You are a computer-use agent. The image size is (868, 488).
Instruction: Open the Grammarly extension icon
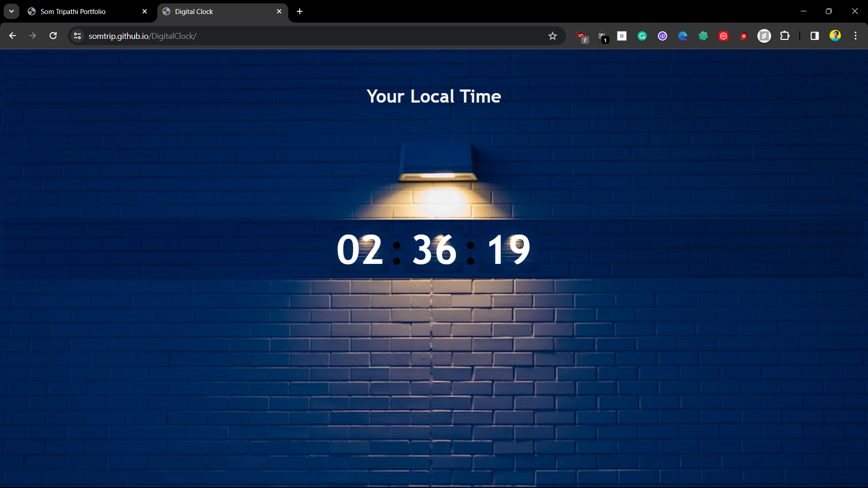[x=642, y=36]
